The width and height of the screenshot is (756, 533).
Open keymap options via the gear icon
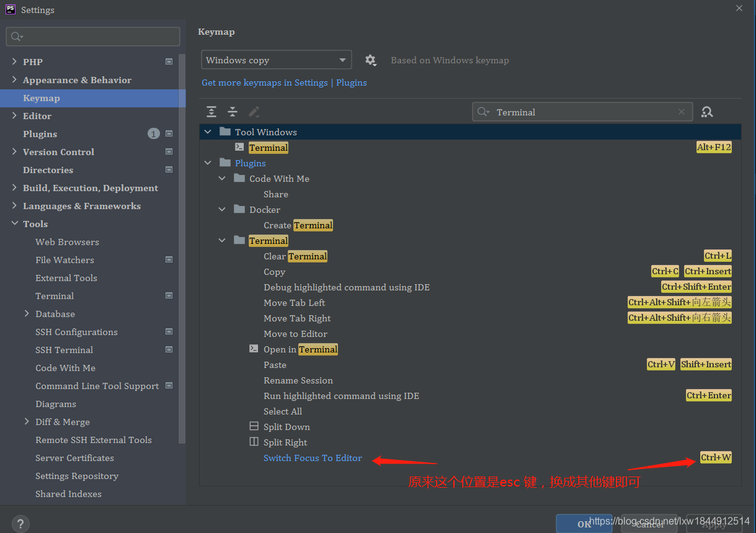370,60
